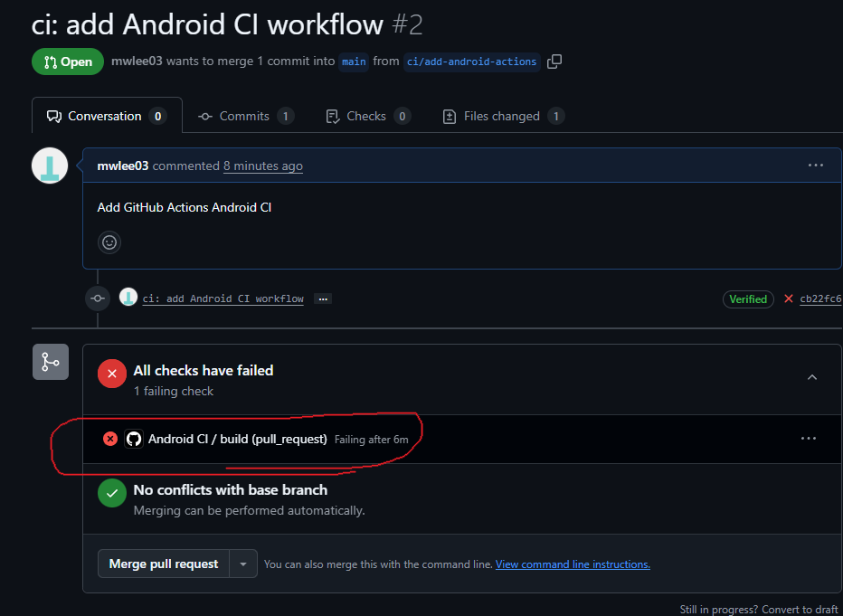This screenshot has width=843, height=616.
Task: Click the merge branch icon beside the checks box
Action: coord(51,362)
